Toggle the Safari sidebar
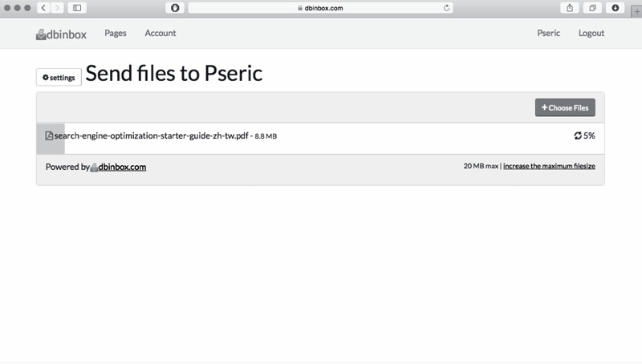The image size is (642, 364). 78,7
